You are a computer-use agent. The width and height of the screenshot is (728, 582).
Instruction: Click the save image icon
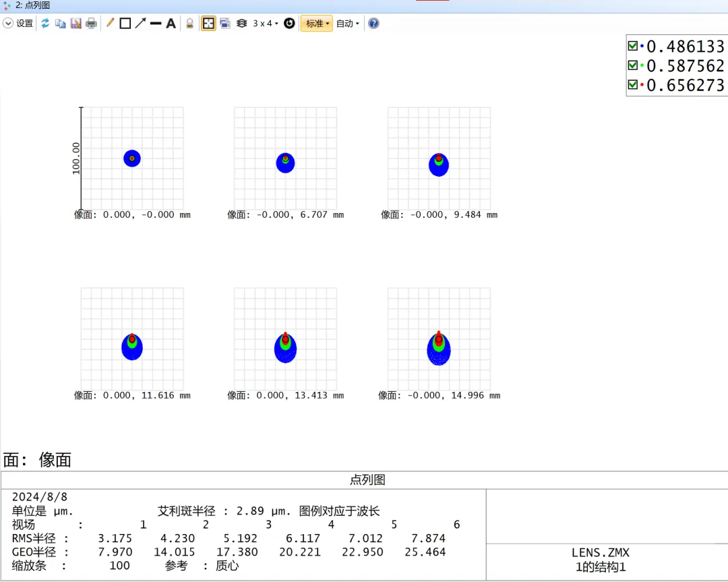tap(75, 24)
